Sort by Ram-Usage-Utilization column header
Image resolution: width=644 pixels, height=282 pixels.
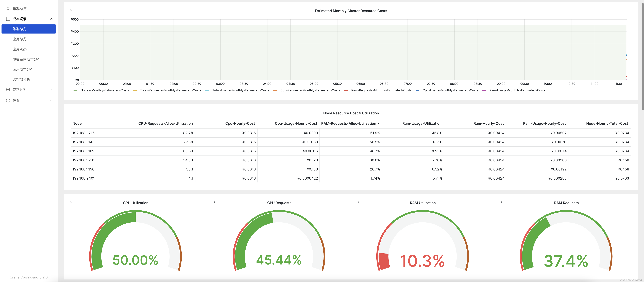click(422, 124)
